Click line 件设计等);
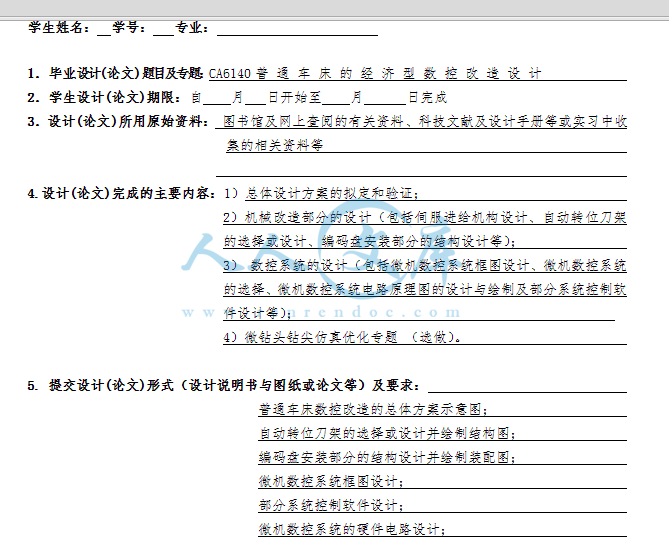The height and width of the screenshot is (539, 669). 258,313
